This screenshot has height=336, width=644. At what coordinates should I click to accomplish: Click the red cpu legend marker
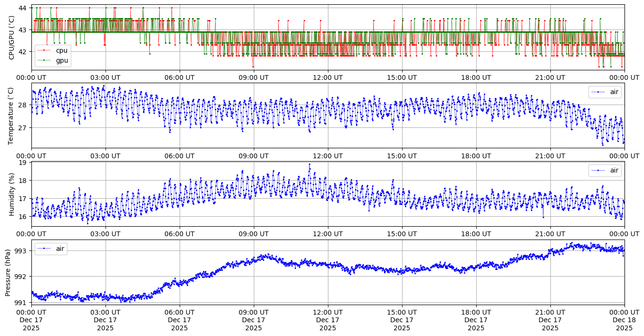pos(45,50)
